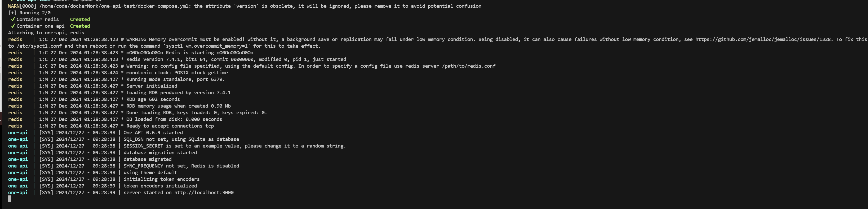Click the Created status for redis
The height and width of the screenshot is (209, 868).
click(x=80, y=19)
